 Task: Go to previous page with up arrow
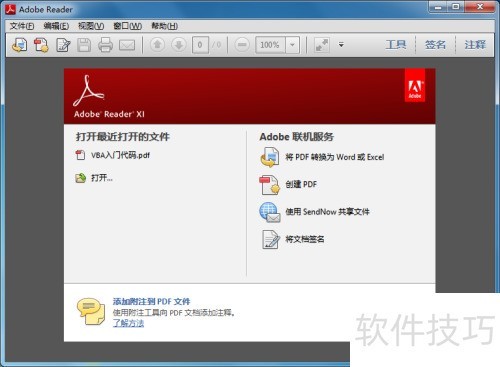(x=157, y=45)
